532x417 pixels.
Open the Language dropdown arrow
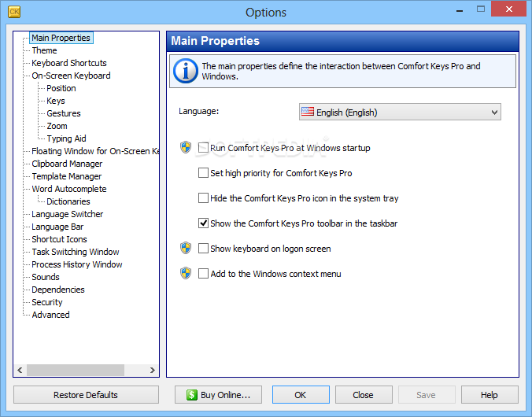[494, 112]
